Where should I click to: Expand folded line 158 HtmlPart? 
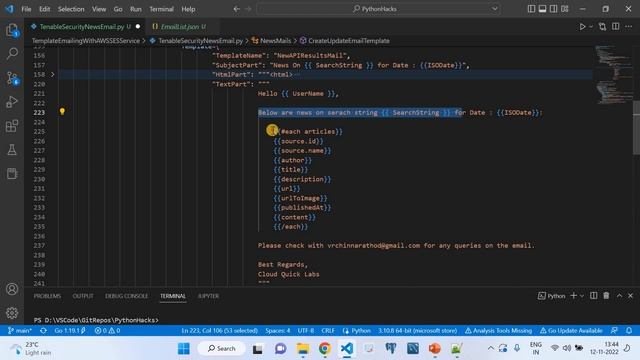click(x=53, y=75)
